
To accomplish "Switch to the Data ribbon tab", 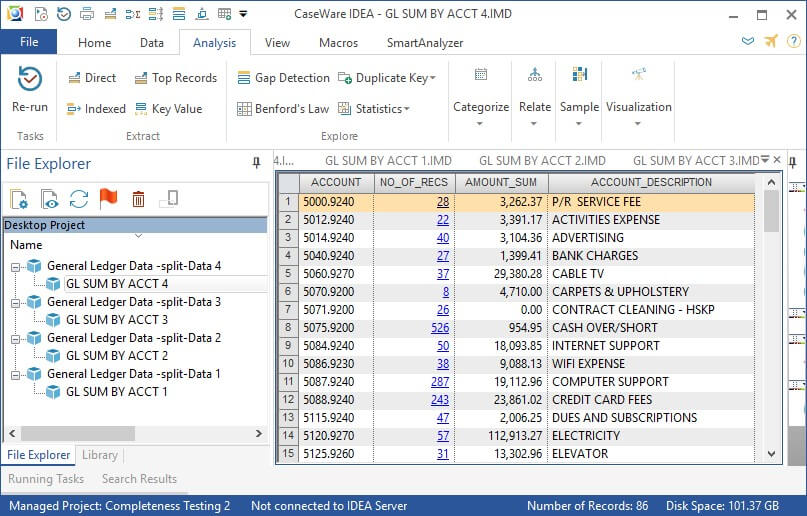I will click(x=151, y=43).
